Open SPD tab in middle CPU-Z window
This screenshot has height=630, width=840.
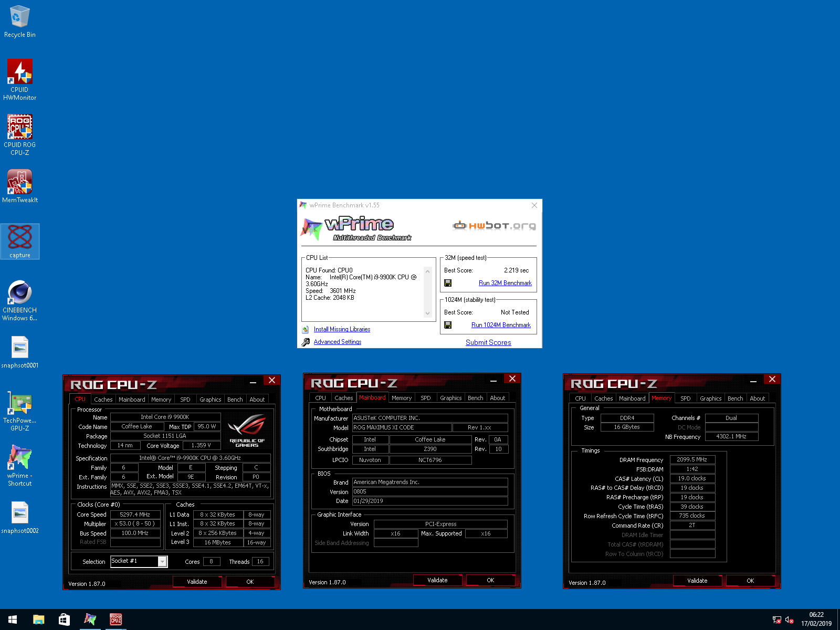click(x=426, y=398)
